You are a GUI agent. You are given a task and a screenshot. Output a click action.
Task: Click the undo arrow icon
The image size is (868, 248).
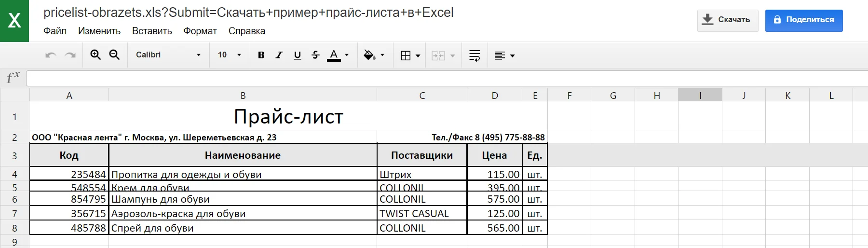[x=51, y=55]
